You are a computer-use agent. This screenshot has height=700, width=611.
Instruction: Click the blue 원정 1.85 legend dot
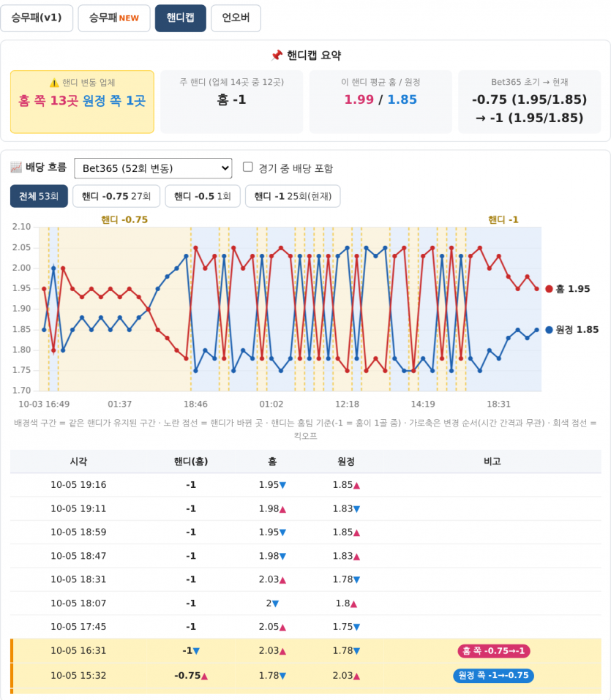point(550,330)
